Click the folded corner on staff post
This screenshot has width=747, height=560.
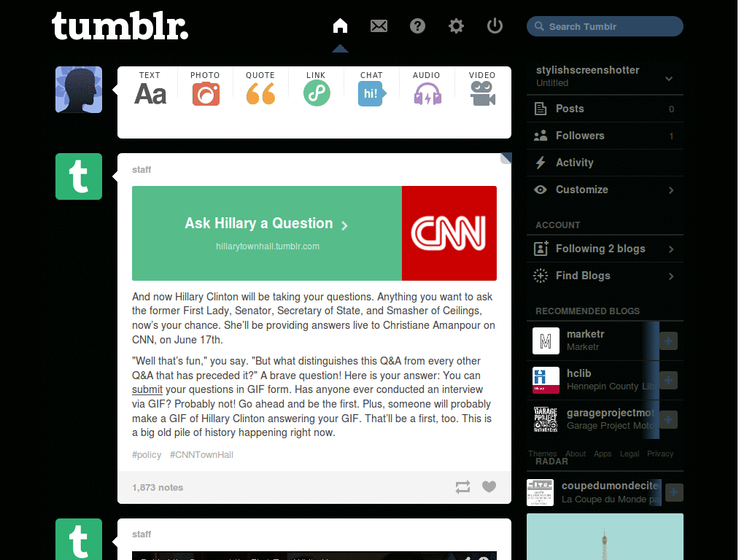506,158
